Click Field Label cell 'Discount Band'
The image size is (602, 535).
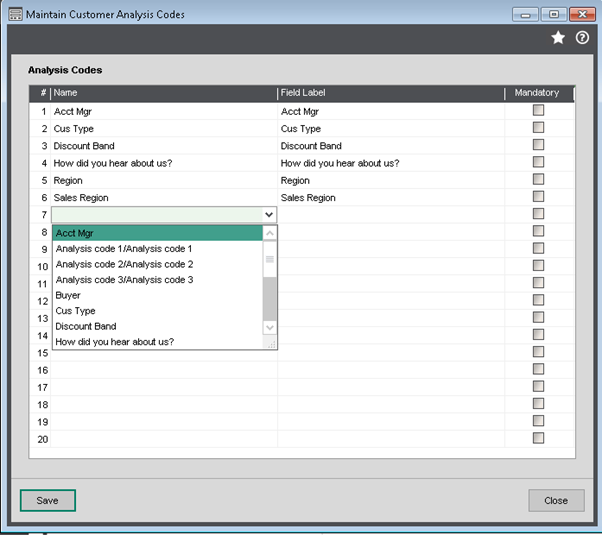[x=391, y=146]
